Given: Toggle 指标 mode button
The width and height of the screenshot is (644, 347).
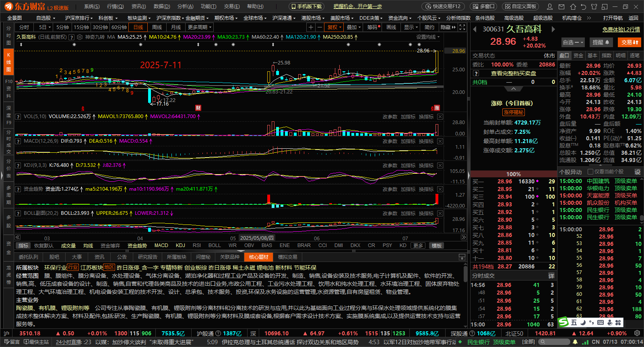Looking at the screenshot, I should [x=23, y=245].
